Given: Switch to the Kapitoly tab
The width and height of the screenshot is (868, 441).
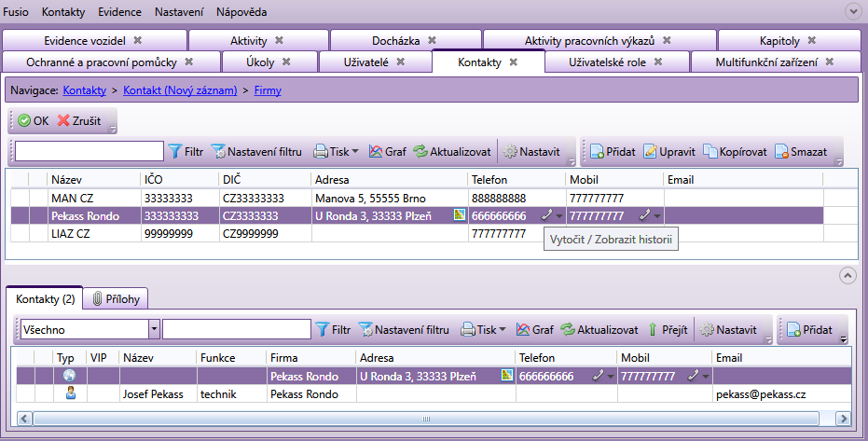Looking at the screenshot, I should (789, 40).
